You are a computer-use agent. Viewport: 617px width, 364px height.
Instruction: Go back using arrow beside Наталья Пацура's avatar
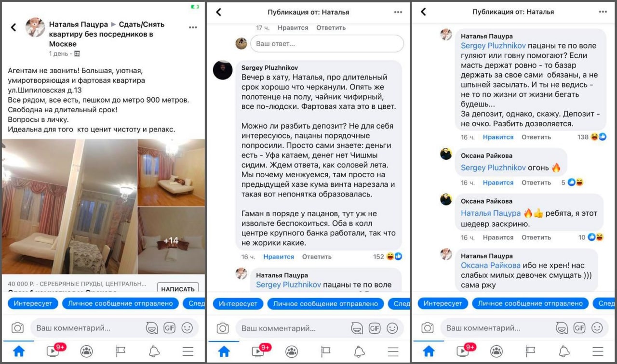(13, 27)
